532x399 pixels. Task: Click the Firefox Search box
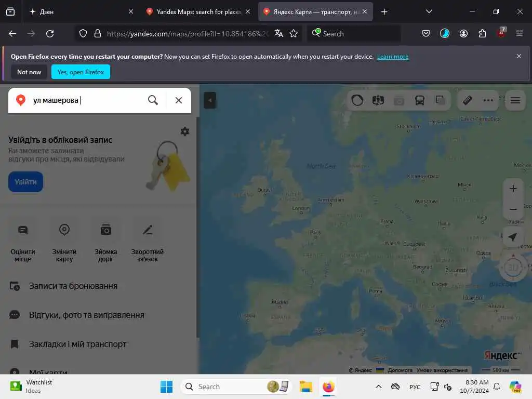coord(354,34)
